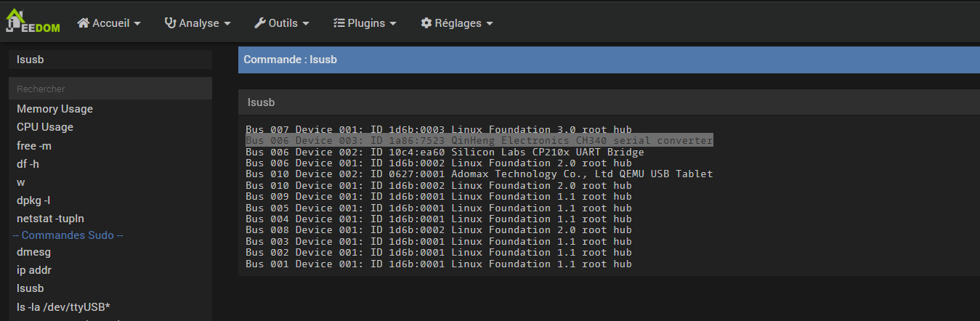Open the Outils menu
Image resolution: width=980 pixels, height=321 pixels.
pyautogui.click(x=283, y=23)
